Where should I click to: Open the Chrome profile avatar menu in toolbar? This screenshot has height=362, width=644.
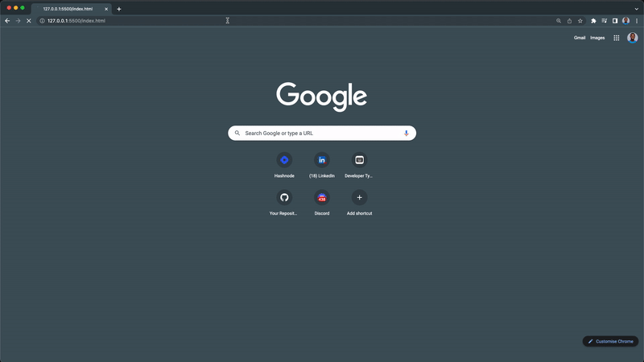tap(625, 21)
